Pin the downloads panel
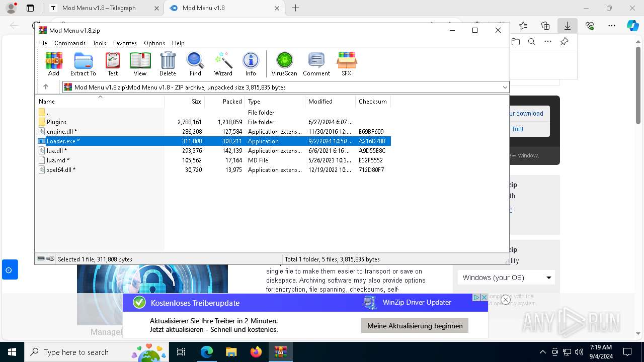Image resolution: width=644 pixels, height=362 pixels. click(565, 42)
